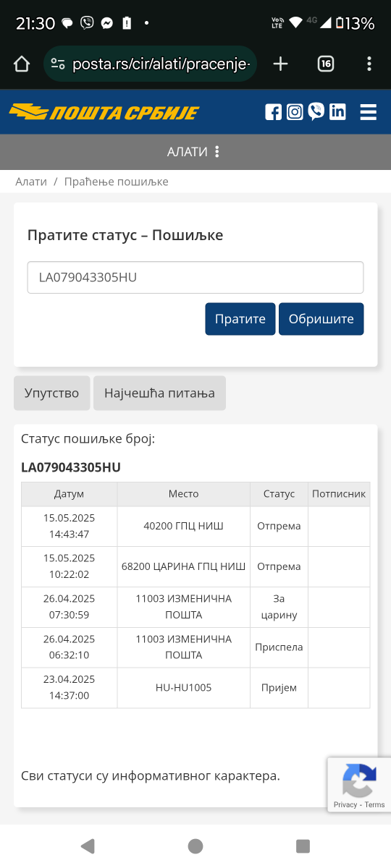The height and width of the screenshot is (868, 391).
Task: Open the Упутство tab
Action: [x=52, y=393]
